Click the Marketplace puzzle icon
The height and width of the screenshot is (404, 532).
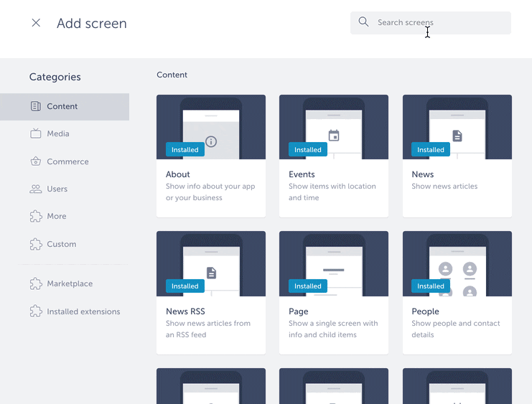pyautogui.click(x=36, y=283)
